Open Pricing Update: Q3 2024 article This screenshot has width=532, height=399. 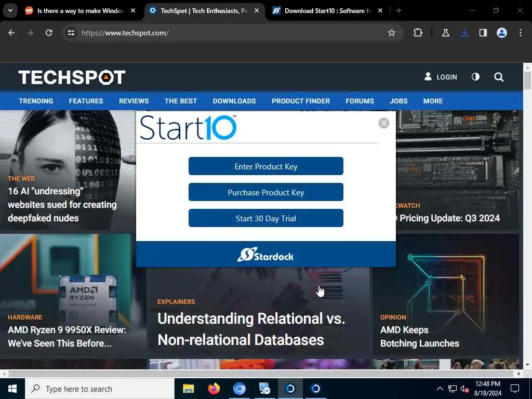pos(449,218)
